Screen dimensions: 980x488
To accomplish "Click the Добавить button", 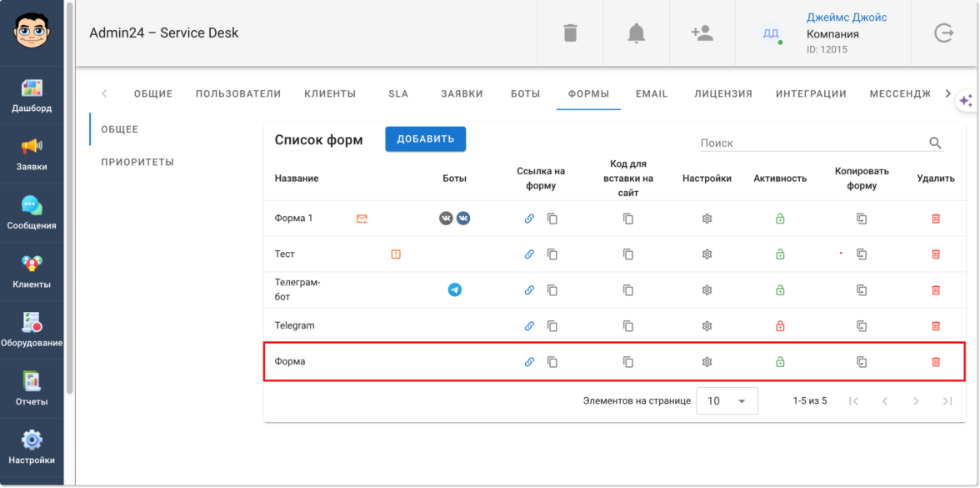I will point(425,139).
